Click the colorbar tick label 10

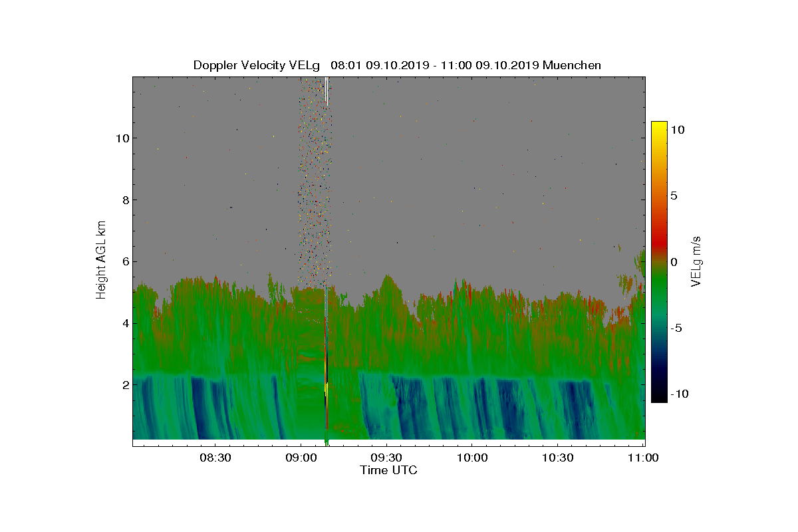click(678, 130)
